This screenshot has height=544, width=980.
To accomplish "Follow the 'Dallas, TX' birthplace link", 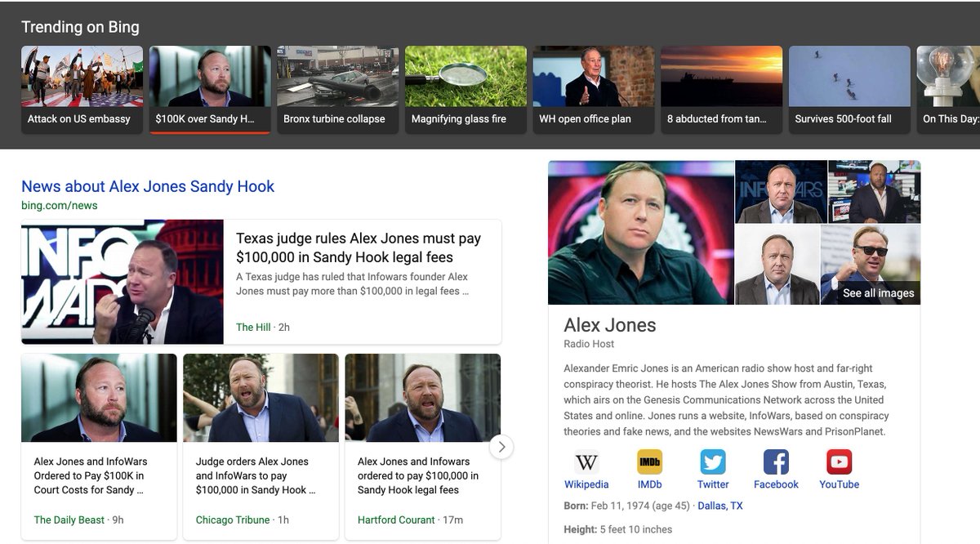I will pos(720,506).
